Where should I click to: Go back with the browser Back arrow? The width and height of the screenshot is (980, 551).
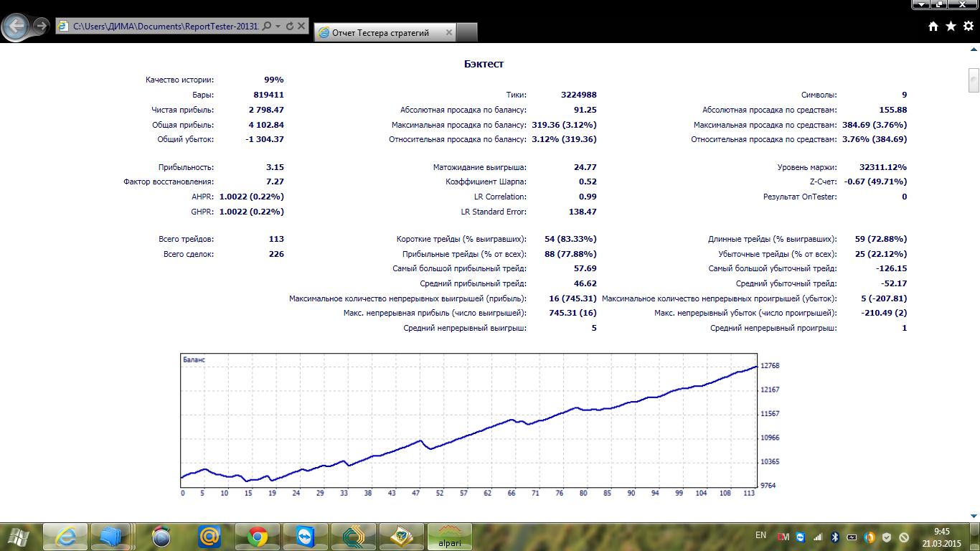coord(16,27)
